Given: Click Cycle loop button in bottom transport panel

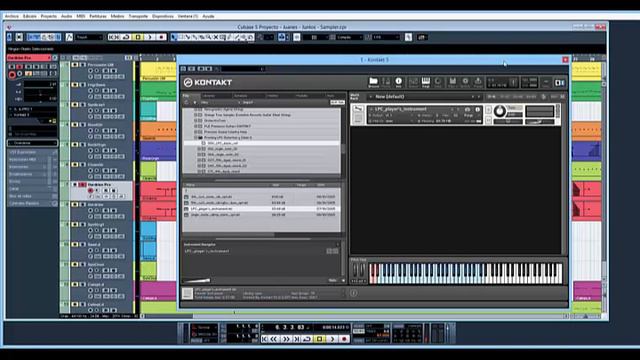Looking at the screenshot, I should point(307,339).
